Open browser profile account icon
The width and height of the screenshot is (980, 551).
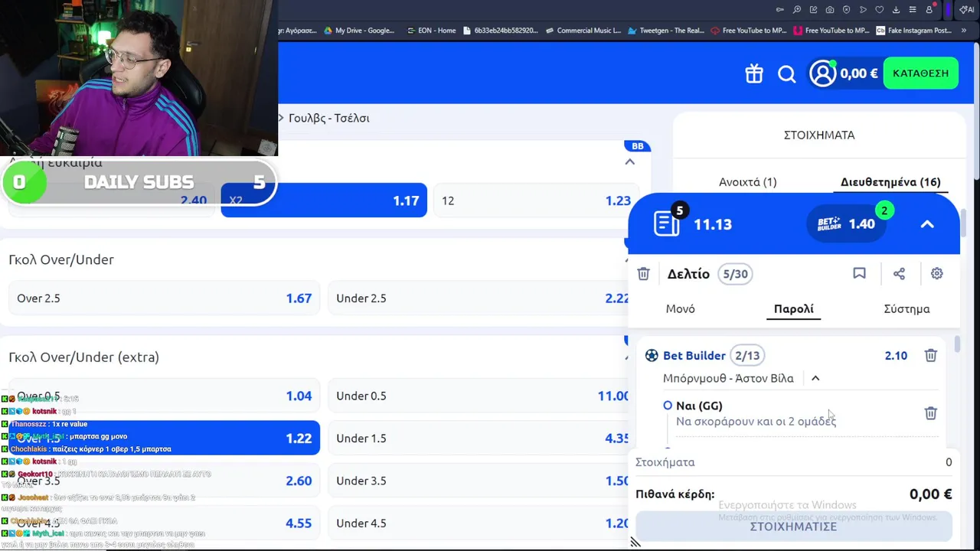(x=929, y=10)
